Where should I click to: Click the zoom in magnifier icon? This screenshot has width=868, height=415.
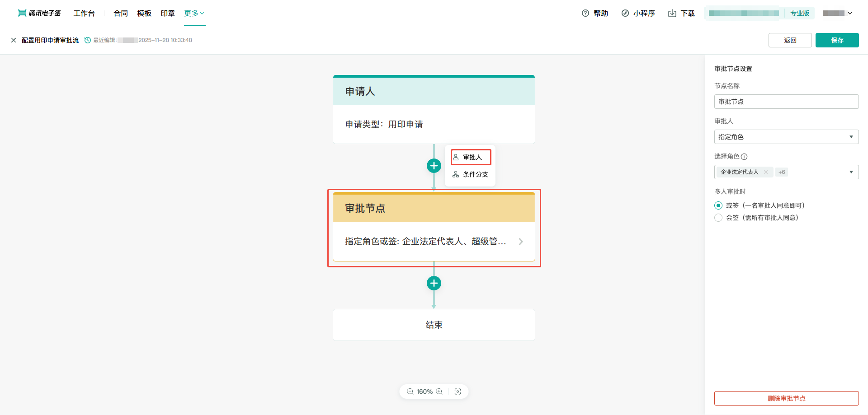click(x=439, y=392)
